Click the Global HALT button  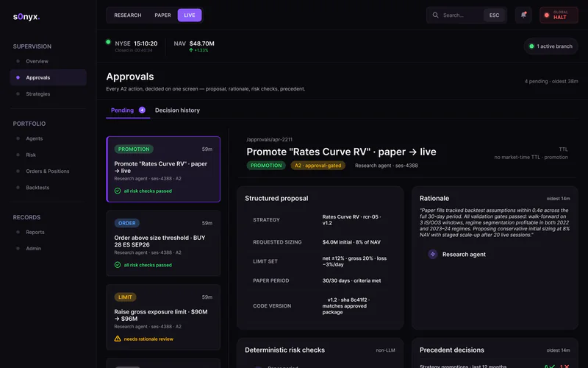[x=559, y=15]
